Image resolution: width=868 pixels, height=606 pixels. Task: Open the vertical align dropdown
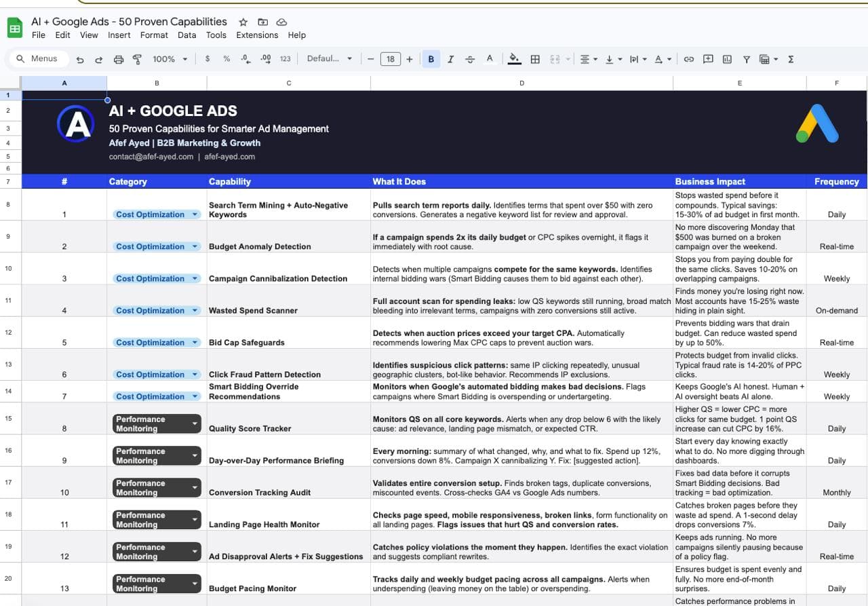[612, 59]
